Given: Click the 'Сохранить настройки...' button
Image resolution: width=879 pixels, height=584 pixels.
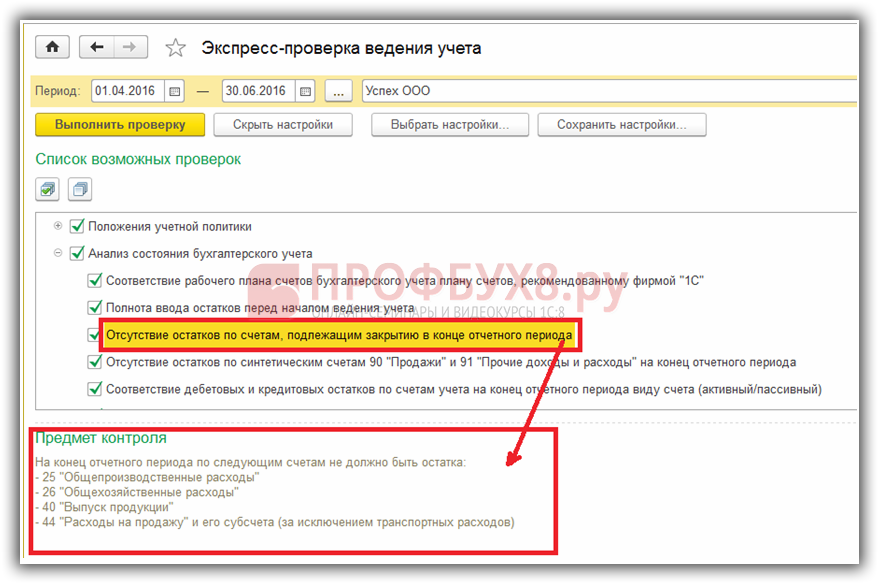Looking at the screenshot, I should pyautogui.click(x=621, y=125).
